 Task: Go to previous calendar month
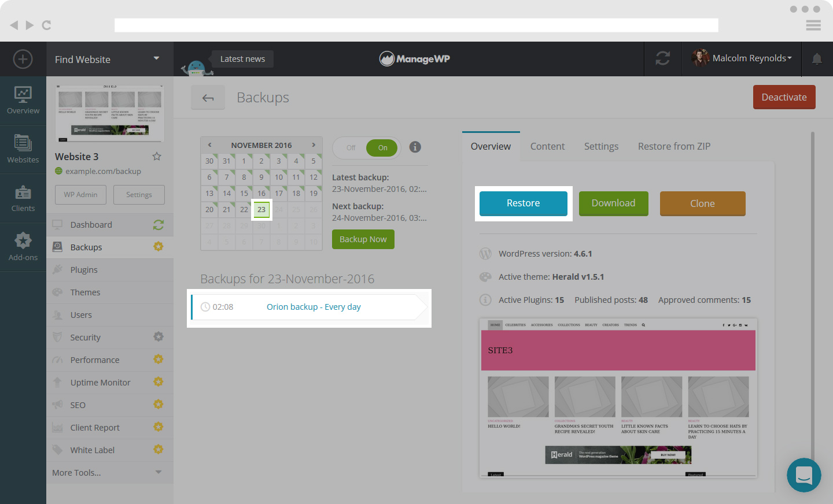(209, 145)
